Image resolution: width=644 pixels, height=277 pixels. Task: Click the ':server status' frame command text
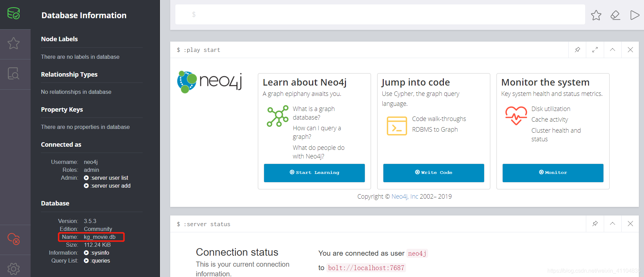(207, 224)
